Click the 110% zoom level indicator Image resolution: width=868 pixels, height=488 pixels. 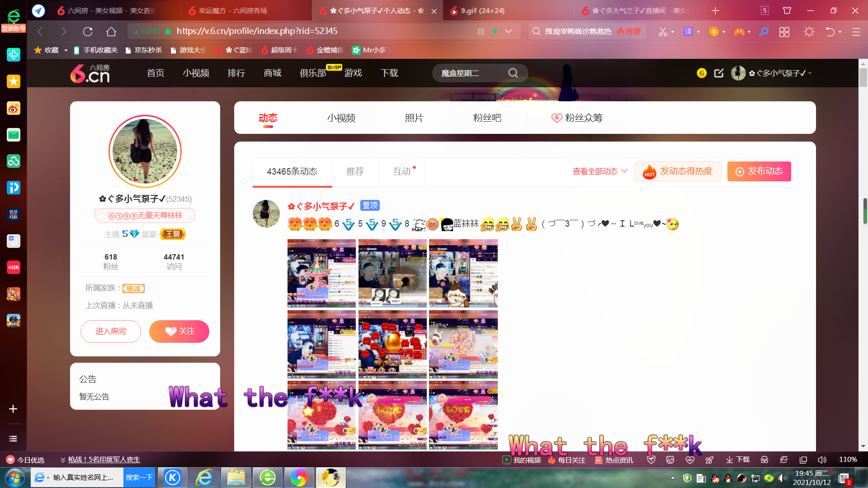click(848, 460)
